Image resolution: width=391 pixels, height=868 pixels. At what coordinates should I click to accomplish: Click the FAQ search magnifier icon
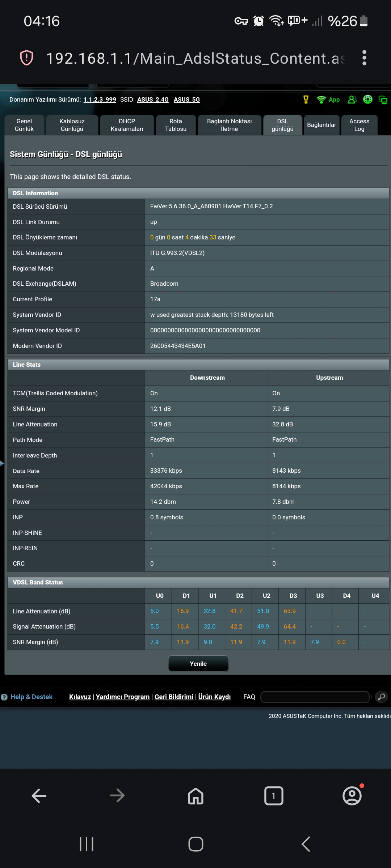tap(381, 697)
